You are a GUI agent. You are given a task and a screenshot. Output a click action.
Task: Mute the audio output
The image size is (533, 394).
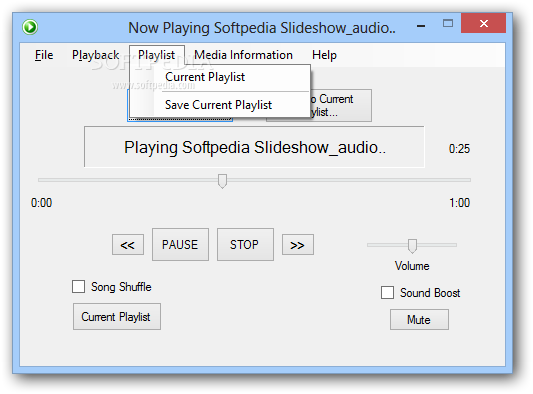[x=419, y=320]
